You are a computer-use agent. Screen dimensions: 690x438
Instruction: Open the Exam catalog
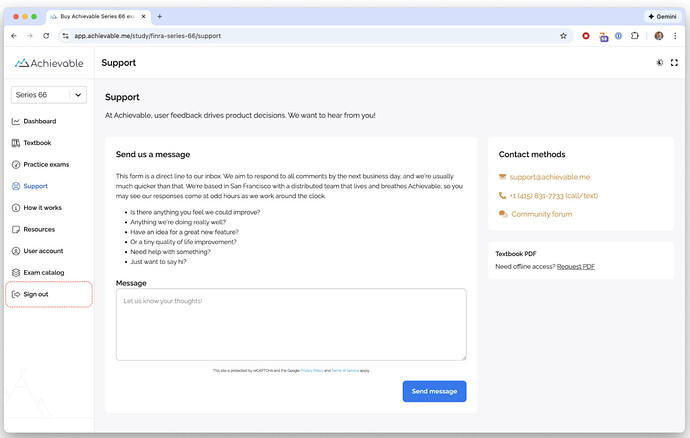click(43, 272)
